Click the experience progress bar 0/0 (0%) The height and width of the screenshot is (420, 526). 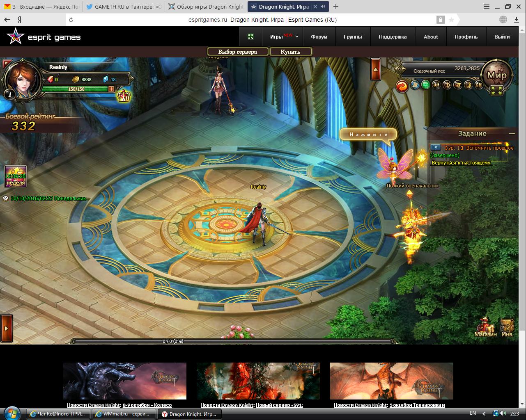pyautogui.click(x=234, y=341)
